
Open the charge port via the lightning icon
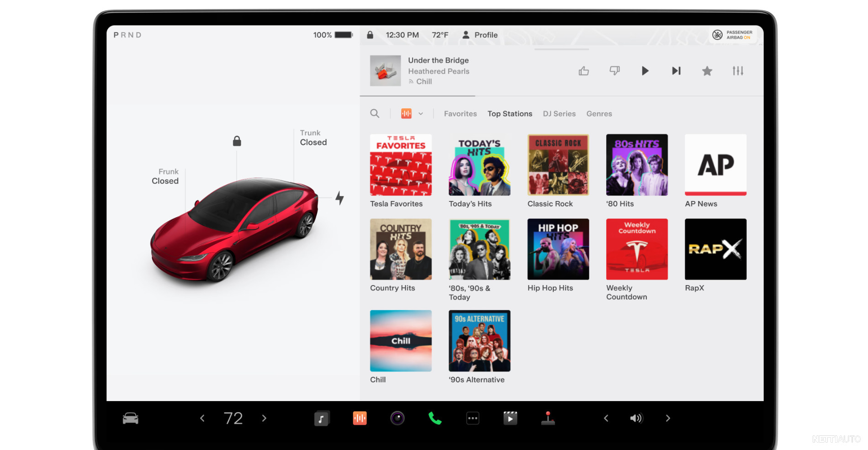click(x=339, y=198)
